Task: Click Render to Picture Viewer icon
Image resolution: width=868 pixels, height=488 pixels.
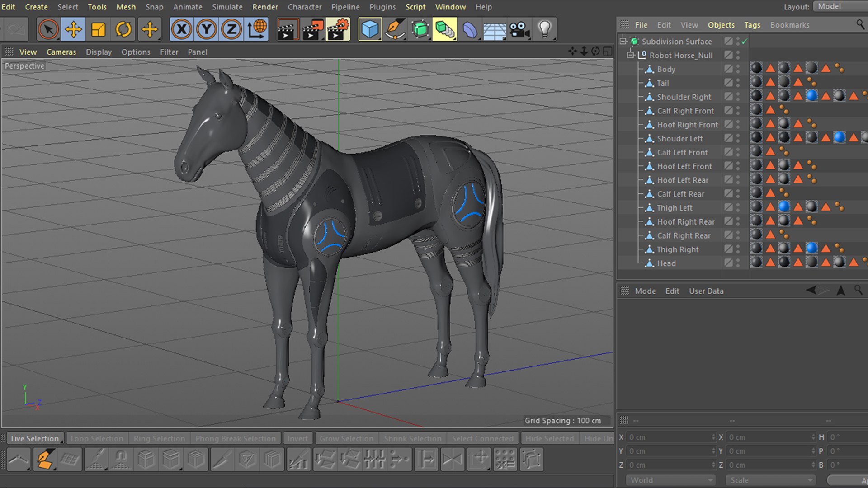Action: (x=313, y=29)
